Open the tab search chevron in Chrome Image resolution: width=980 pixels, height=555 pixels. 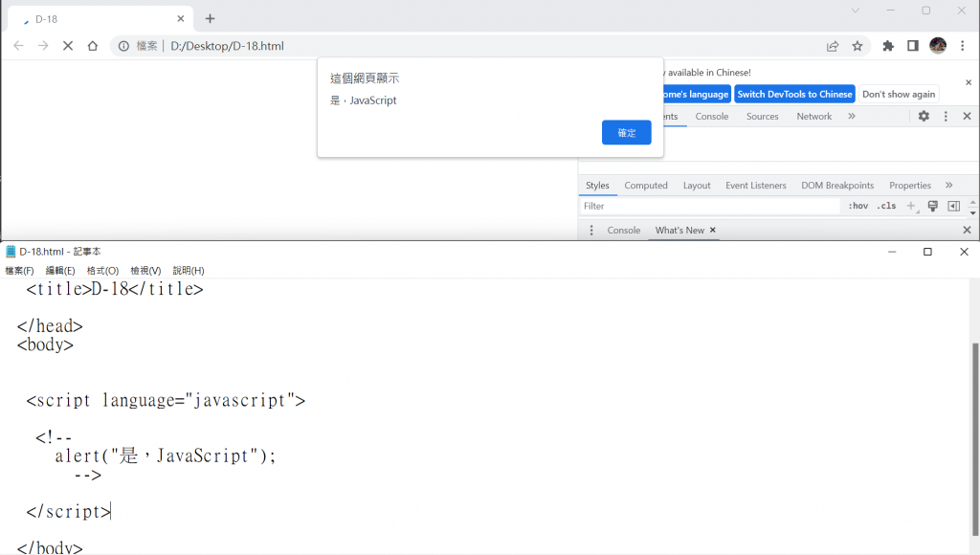click(856, 10)
